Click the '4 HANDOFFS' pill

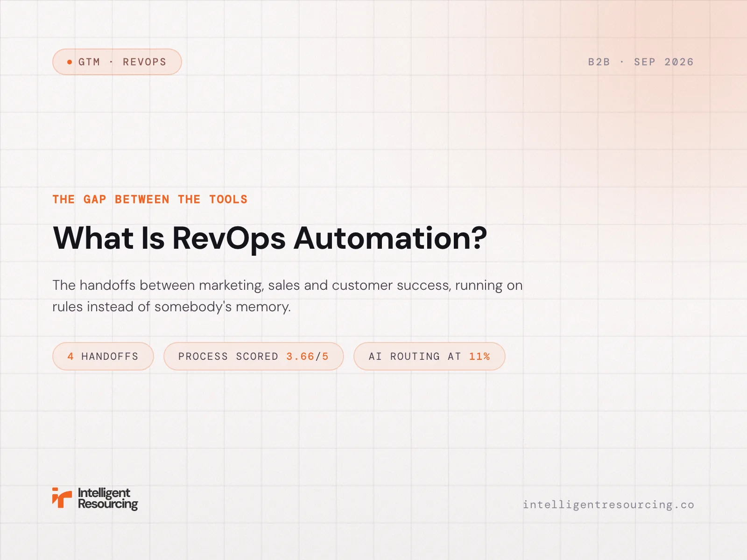(103, 357)
